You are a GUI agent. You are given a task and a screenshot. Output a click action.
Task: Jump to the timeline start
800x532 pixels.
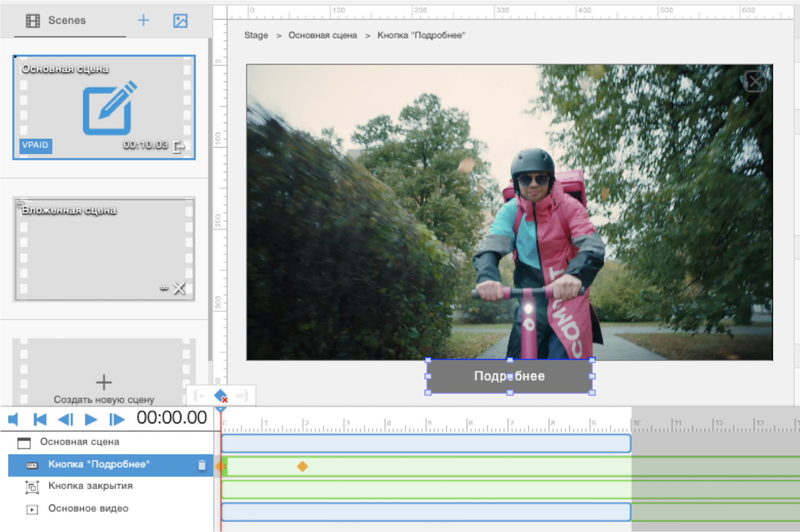(40, 419)
